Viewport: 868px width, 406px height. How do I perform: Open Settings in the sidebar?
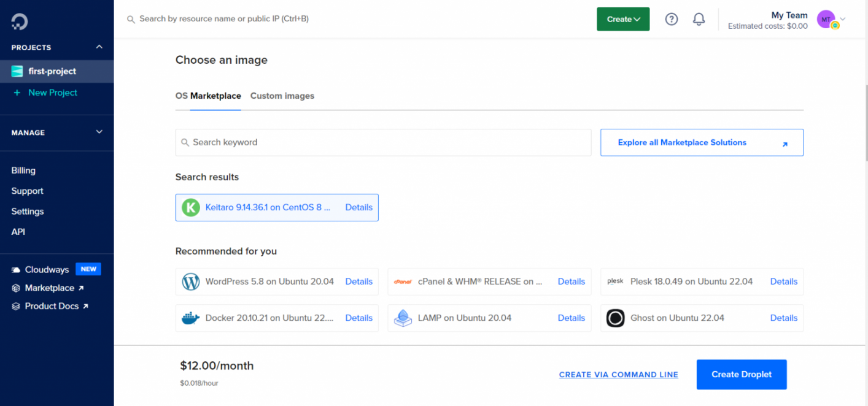tap(28, 212)
